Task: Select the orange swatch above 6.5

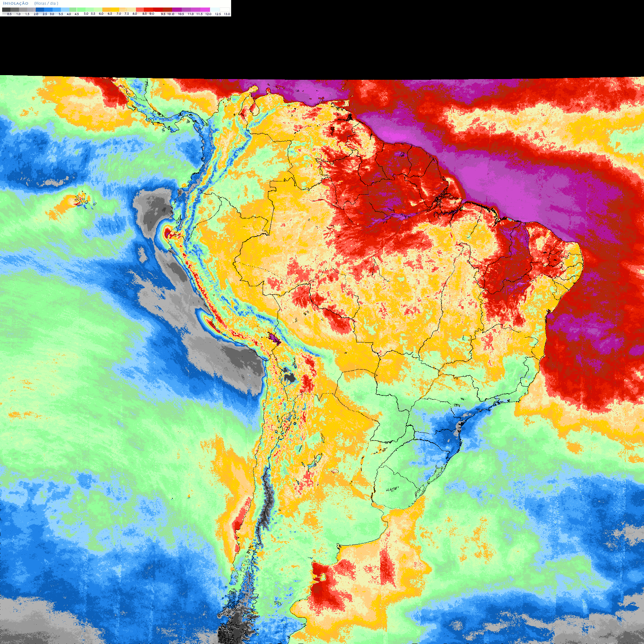Action: click(107, 10)
